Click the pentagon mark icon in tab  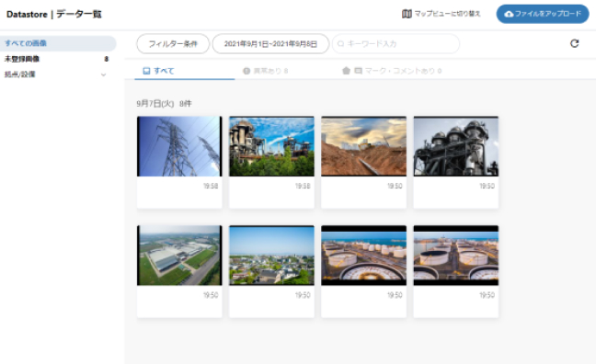tap(346, 71)
